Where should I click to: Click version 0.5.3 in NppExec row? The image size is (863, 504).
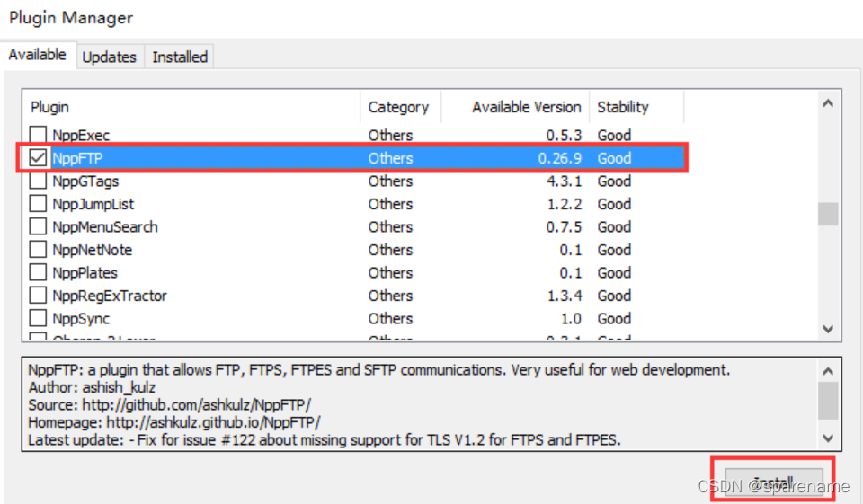(564, 136)
